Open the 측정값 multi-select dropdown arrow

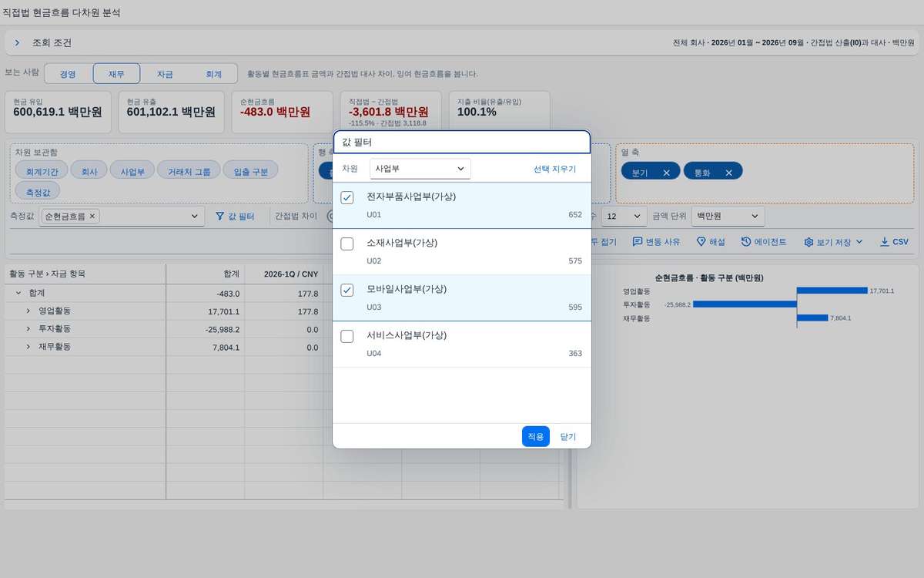pos(194,217)
